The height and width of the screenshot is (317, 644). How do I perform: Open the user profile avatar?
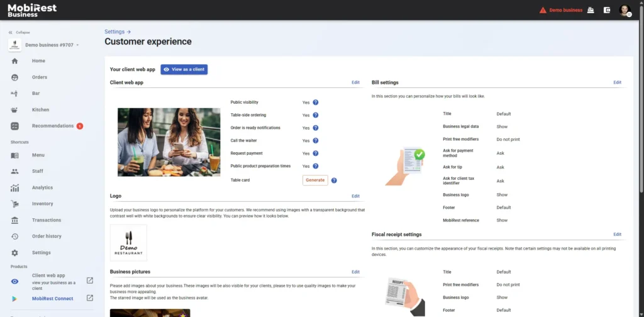tap(624, 10)
